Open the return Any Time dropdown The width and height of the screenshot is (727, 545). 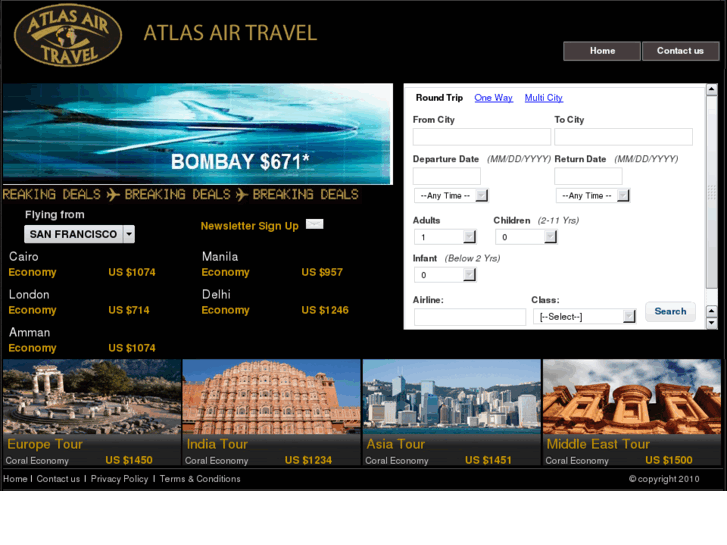(x=593, y=196)
